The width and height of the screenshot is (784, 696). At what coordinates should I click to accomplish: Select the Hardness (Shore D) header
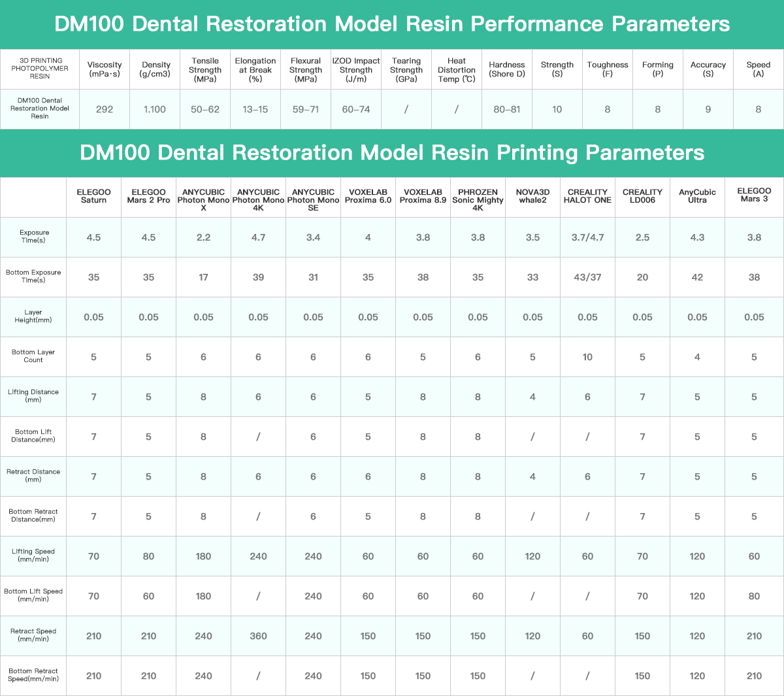click(x=507, y=69)
